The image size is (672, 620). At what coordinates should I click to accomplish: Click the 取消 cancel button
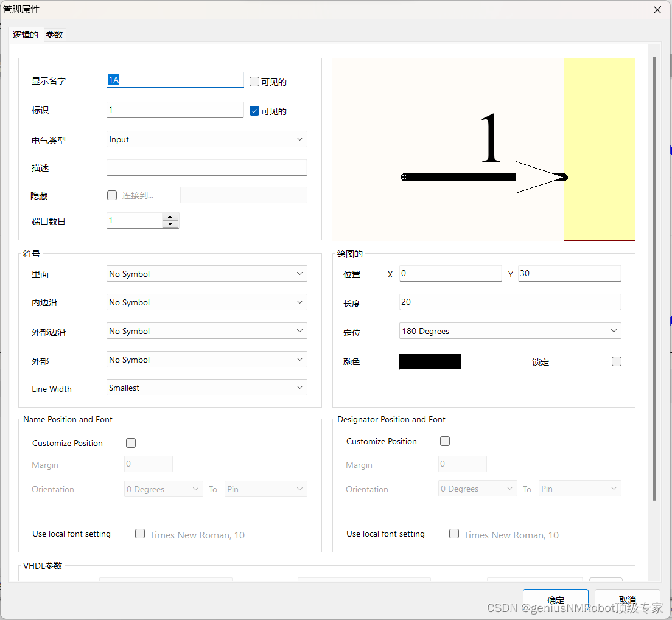pyautogui.click(x=628, y=599)
